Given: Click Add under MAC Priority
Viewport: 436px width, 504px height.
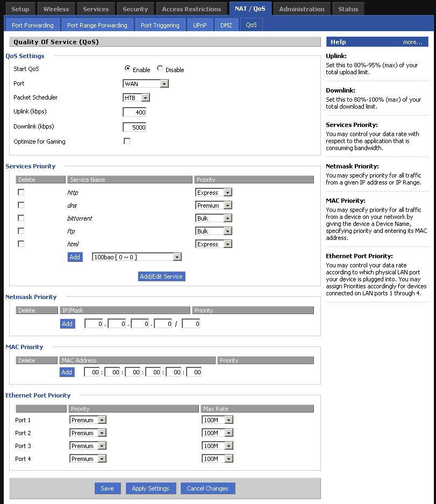Looking at the screenshot, I should 67,372.
